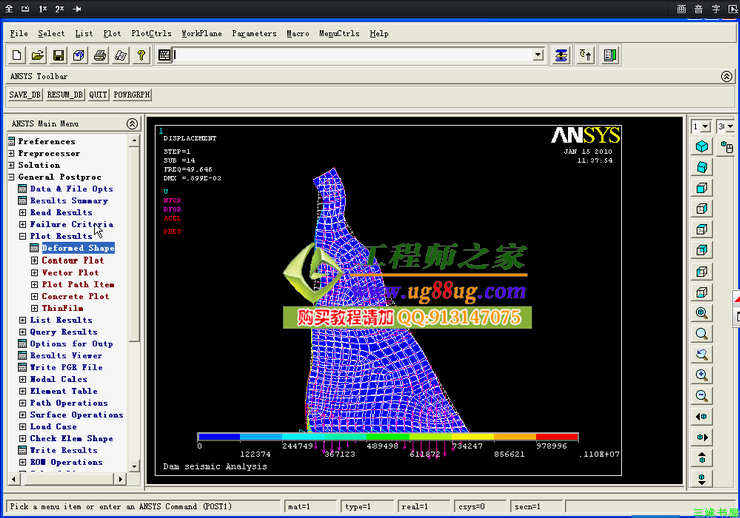Open the File menu
740x518 pixels.
(x=19, y=33)
